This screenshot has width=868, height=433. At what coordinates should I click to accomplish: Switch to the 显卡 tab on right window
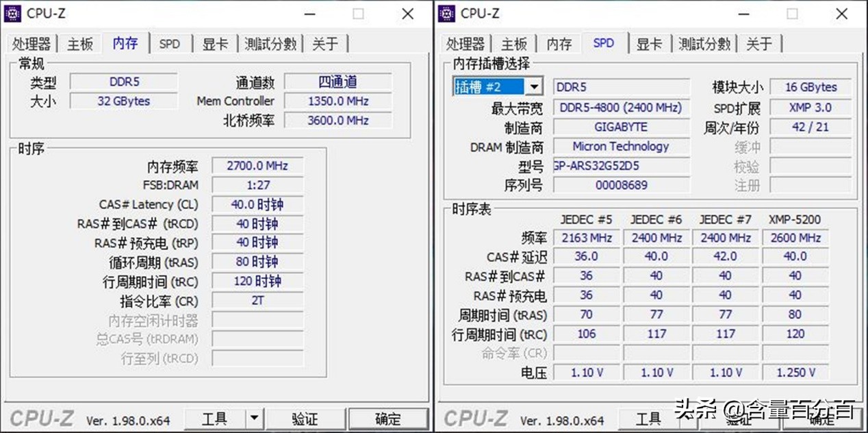click(649, 42)
